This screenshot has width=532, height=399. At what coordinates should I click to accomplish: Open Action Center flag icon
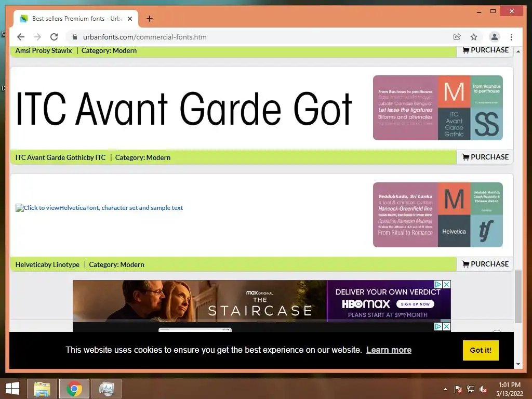tap(458, 389)
